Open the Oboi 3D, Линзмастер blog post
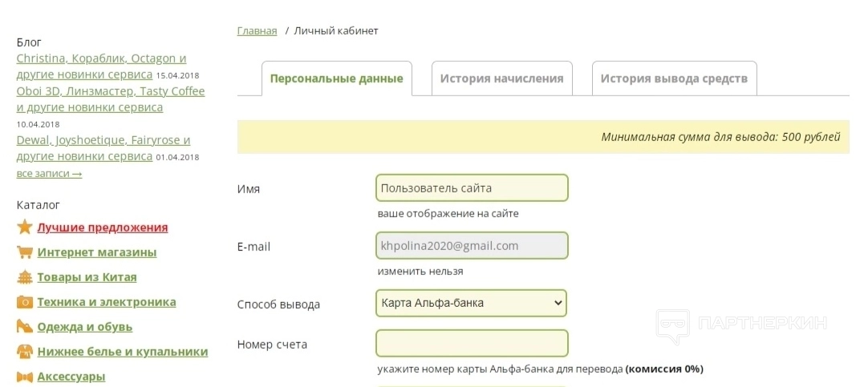The width and height of the screenshot is (868, 387). (x=110, y=91)
